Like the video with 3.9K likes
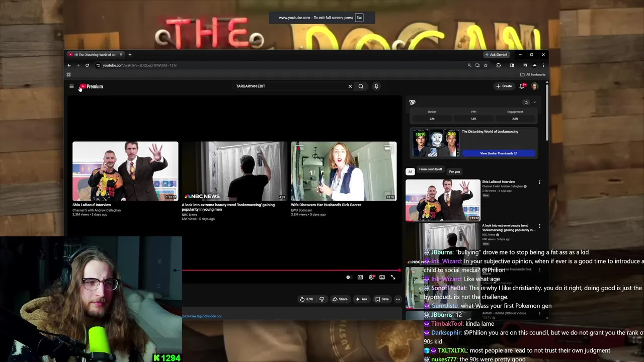This screenshot has height=362, width=644. pos(306,299)
